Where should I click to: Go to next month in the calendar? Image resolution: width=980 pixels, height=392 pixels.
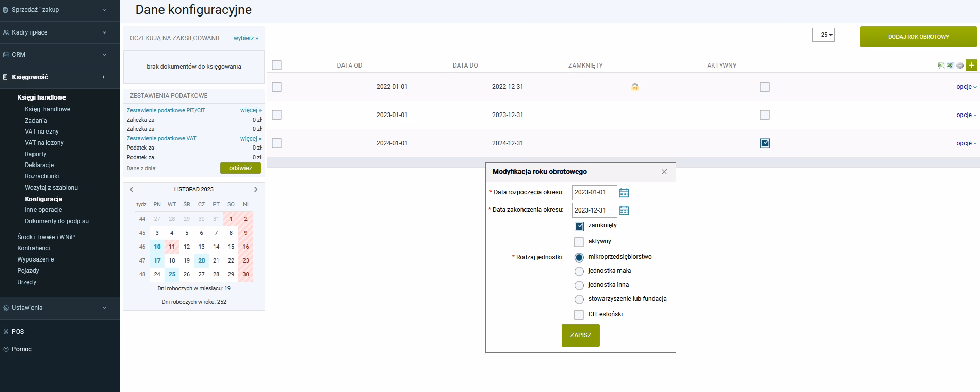click(x=256, y=190)
